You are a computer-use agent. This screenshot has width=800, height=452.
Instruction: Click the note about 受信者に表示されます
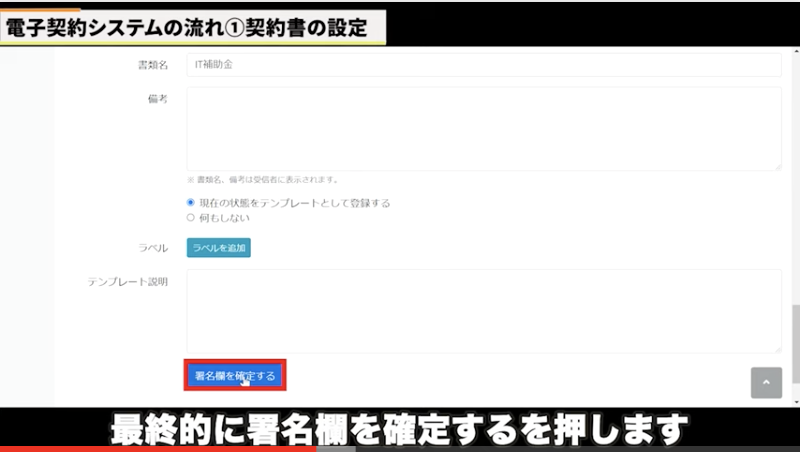coord(263,180)
